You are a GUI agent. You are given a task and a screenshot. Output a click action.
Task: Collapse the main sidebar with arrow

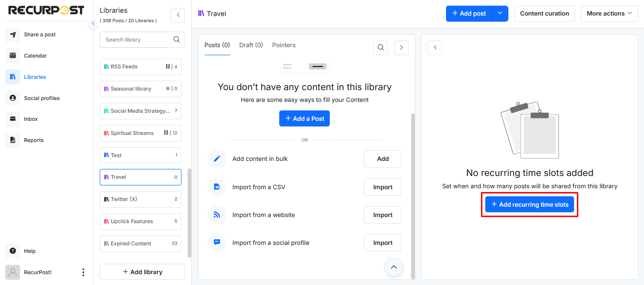93,23
